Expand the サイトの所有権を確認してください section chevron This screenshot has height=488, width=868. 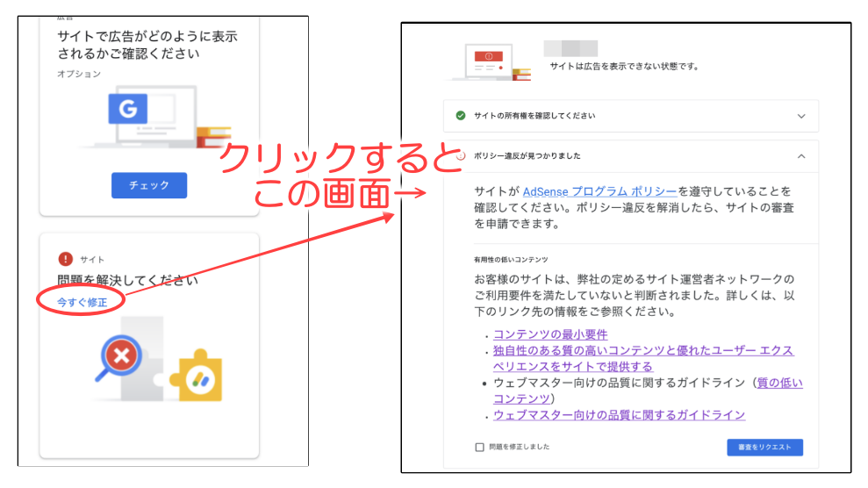800,116
